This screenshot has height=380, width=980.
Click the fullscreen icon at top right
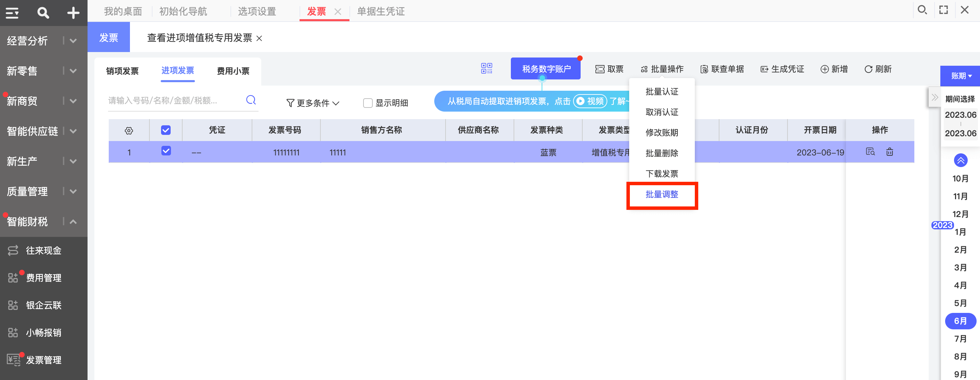(943, 10)
